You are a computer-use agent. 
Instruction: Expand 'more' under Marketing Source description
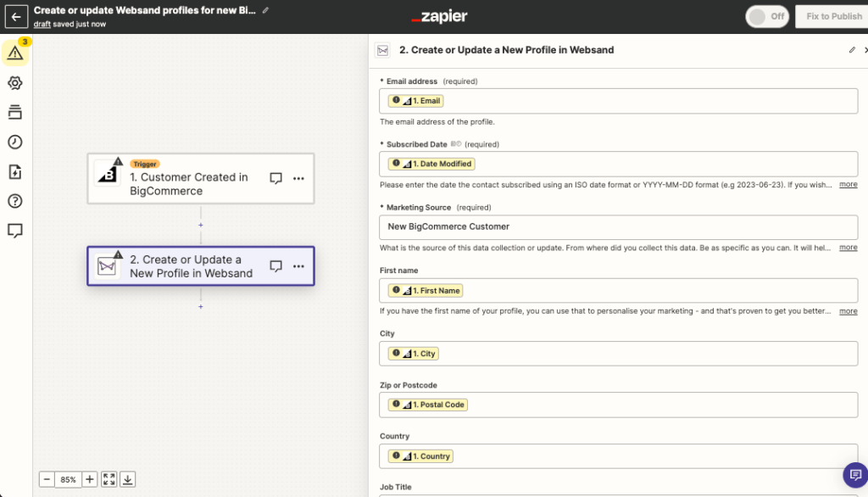pyautogui.click(x=848, y=248)
